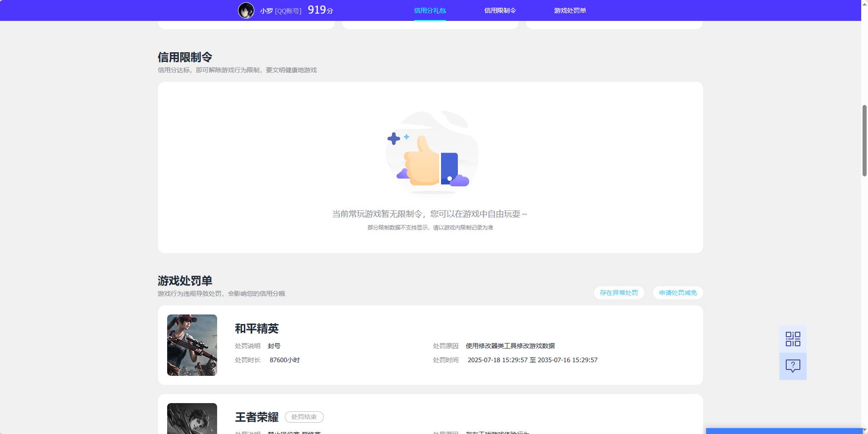Click 使用修改器类工具修改游戏数据 reason text
Screen dimensions: 868x434
[x=510, y=346]
